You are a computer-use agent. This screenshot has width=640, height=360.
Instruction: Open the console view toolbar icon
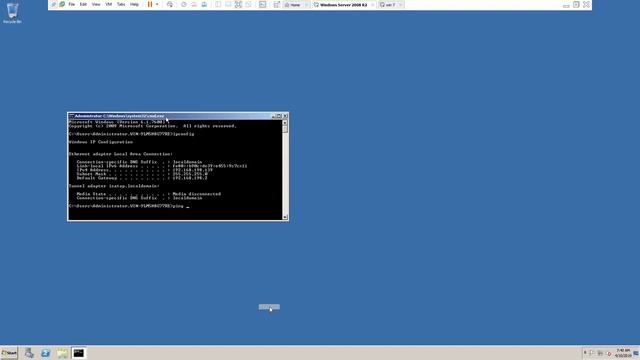(x=262, y=4)
